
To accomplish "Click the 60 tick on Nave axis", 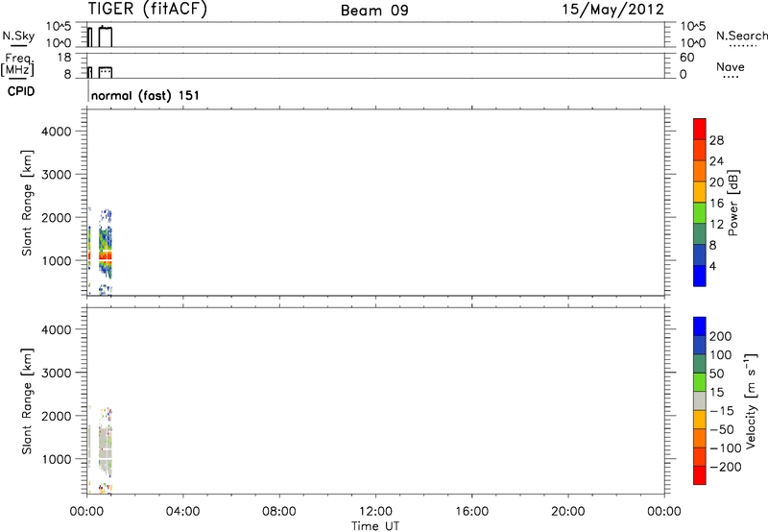I will pyautogui.click(x=686, y=58).
